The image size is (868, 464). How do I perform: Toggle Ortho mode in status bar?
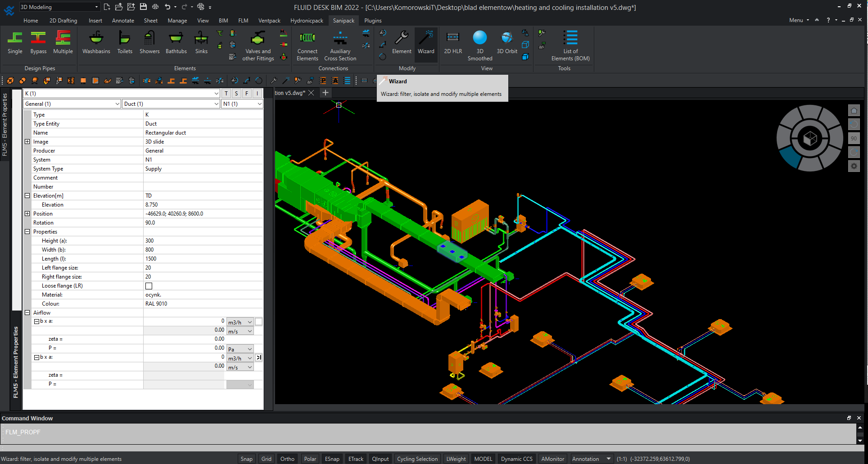[x=287, y=459]
